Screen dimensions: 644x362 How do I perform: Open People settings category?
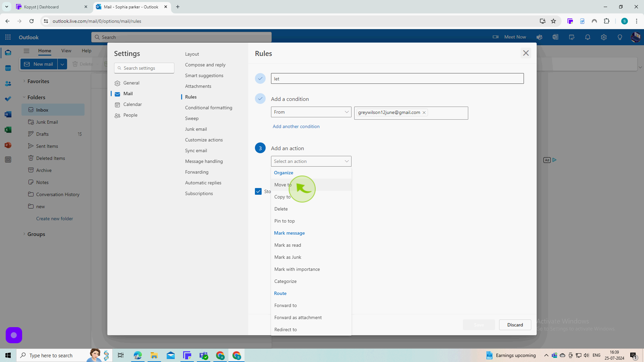(144, 115)
